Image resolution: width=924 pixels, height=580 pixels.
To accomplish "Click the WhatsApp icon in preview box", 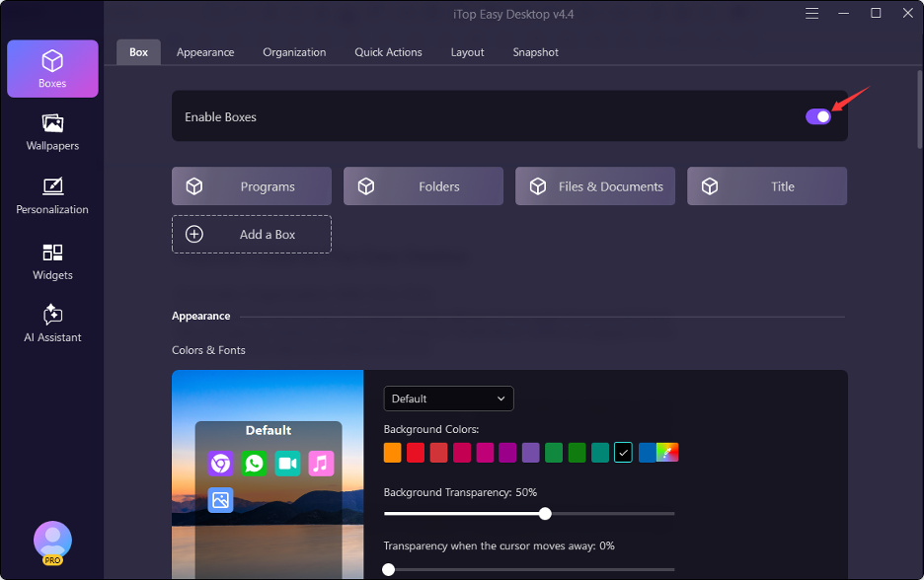I will pos(254,464).
